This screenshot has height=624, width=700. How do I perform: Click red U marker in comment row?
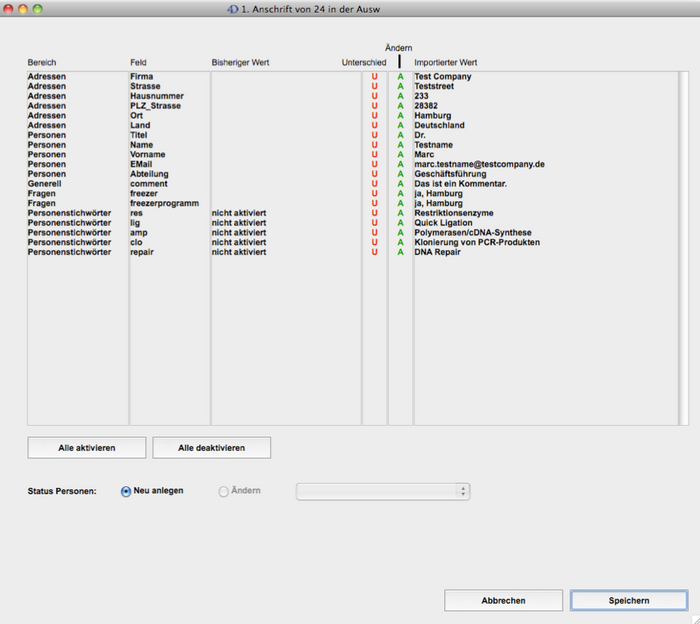click(374, 184)
